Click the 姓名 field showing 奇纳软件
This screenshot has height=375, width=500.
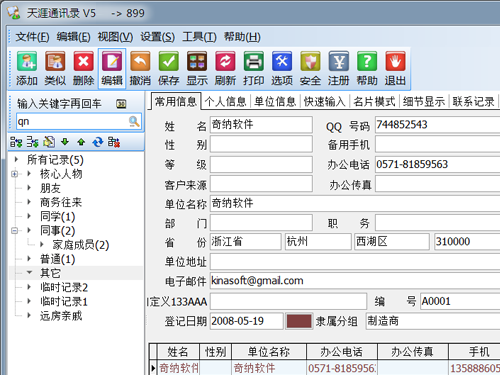coord(261,125)
